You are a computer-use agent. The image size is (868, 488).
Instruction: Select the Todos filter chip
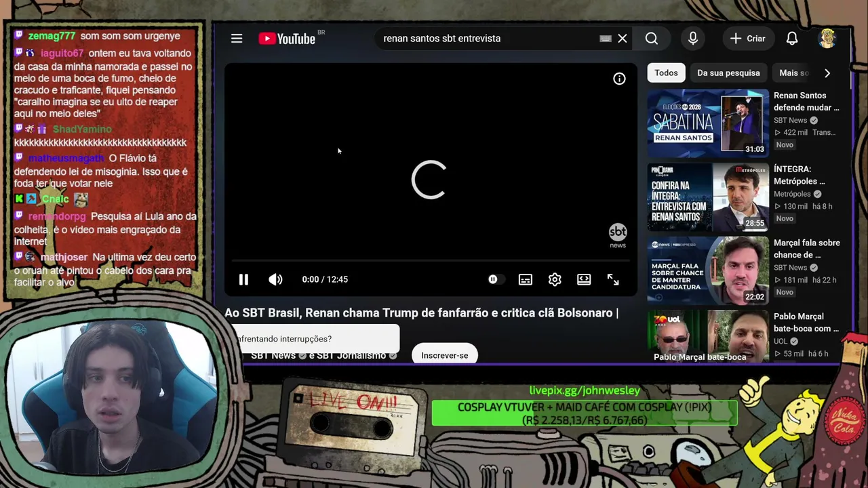[x=666, y=73]
